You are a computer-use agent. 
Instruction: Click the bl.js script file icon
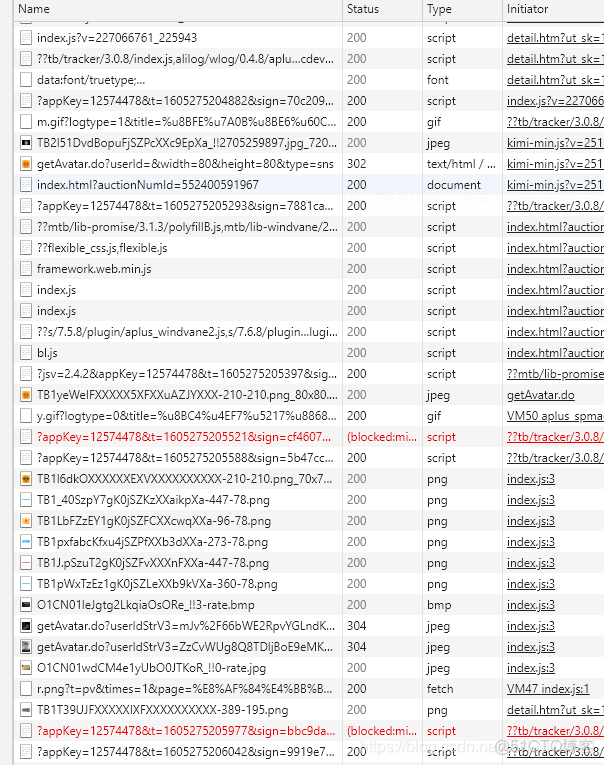26,353
